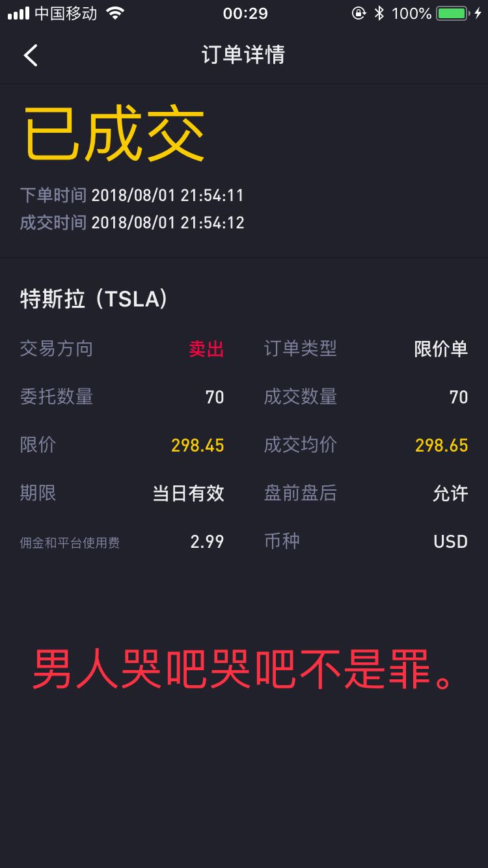Viewport: 488px width, 868px height.
Task: Tap the battery icon
Action: [452, 13]
